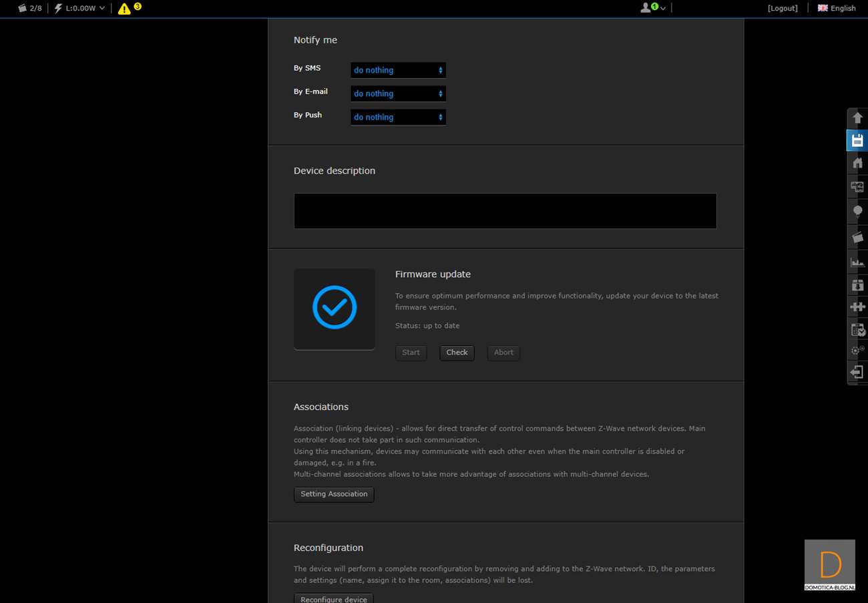Expand the user account menu in the top bar
The height and width of the screenshot is (603, 868).
click(x=652, y=8)
